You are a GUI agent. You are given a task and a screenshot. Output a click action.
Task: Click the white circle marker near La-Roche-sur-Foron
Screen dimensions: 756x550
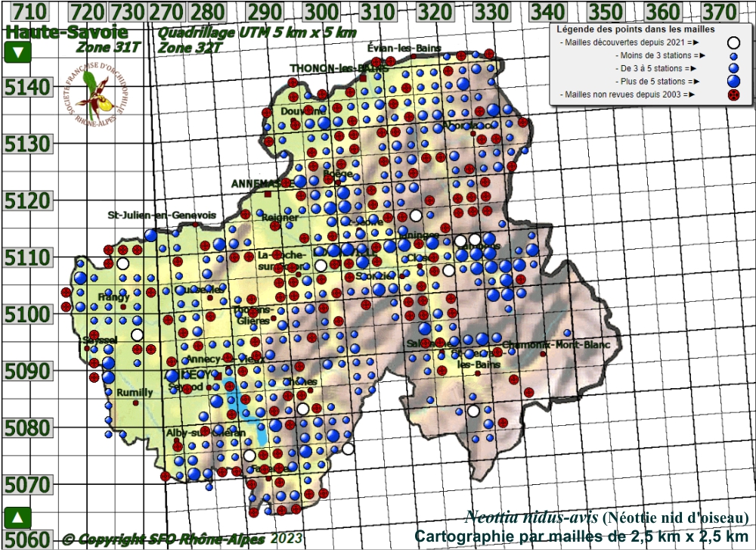pos(321,266)
